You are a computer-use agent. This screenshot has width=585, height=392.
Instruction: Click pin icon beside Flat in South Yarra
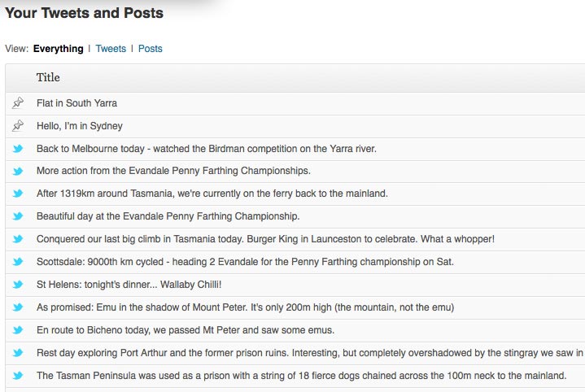[x=18, y=103]
